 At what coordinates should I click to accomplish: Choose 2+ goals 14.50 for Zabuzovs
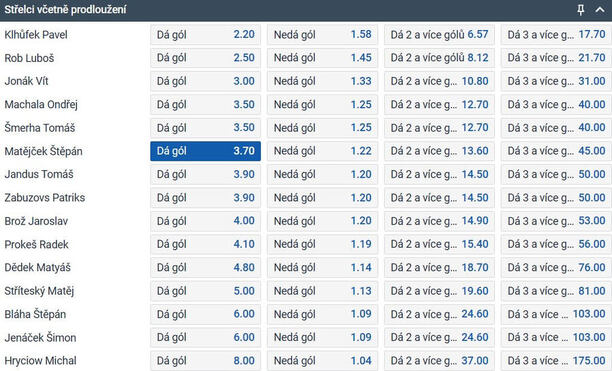tap(439, 197)
